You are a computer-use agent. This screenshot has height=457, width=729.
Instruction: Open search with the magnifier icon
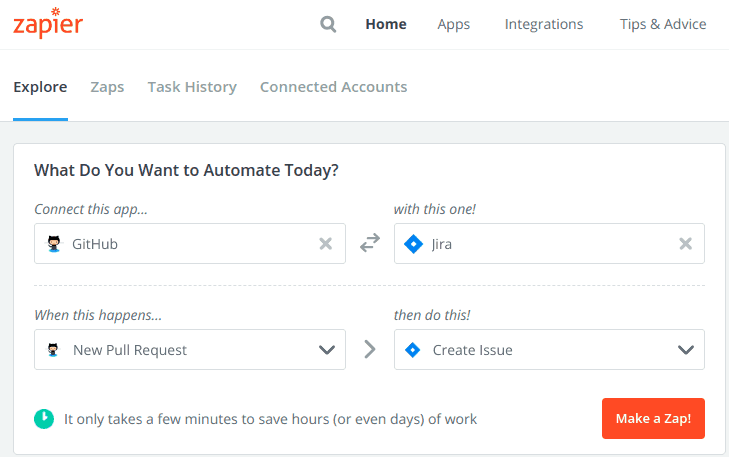328,24
